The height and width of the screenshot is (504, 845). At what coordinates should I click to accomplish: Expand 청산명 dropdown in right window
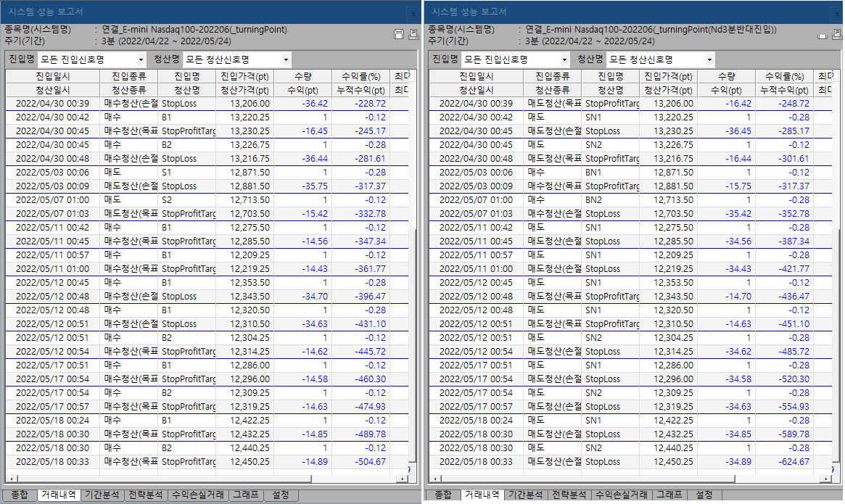pos(709,60)
